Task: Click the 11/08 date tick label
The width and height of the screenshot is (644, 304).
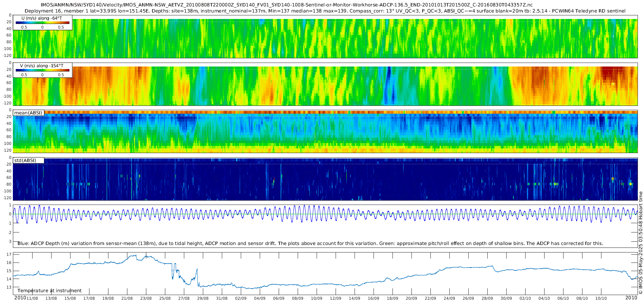Action: (x=32, y=298)
